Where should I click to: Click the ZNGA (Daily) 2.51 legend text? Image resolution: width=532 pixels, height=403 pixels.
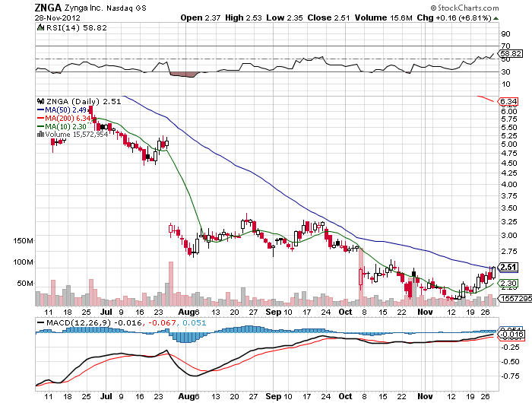pyautogui.click(x=84, y=101)
